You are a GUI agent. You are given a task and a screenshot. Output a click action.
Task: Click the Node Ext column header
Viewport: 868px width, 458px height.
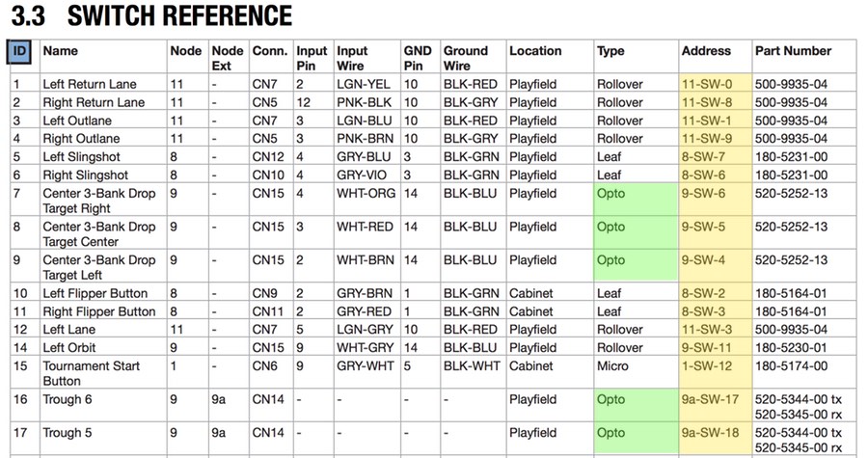228,58
